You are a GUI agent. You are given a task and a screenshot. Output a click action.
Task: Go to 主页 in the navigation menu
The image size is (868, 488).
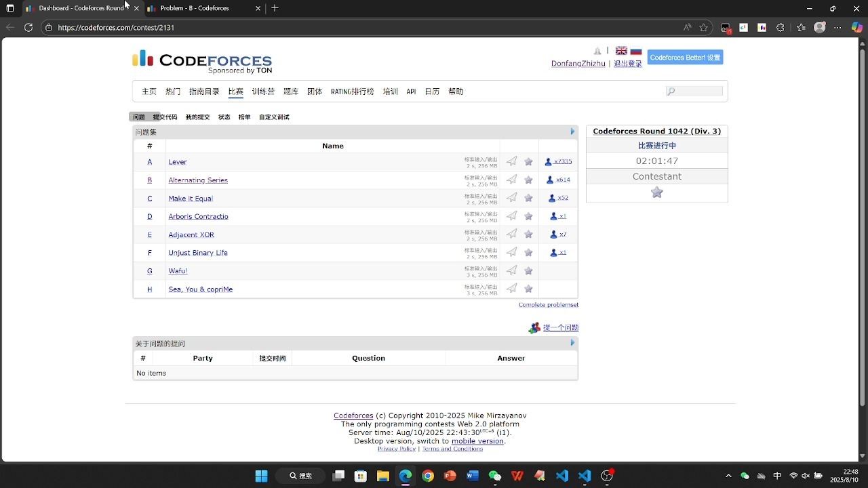pyautogui.click(x=149, y=91)
